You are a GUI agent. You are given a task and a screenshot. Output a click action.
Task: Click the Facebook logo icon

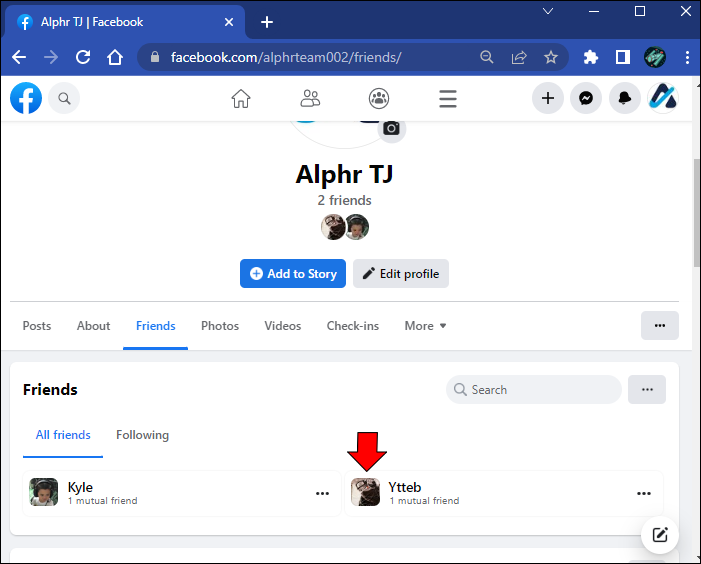(26, 98)
